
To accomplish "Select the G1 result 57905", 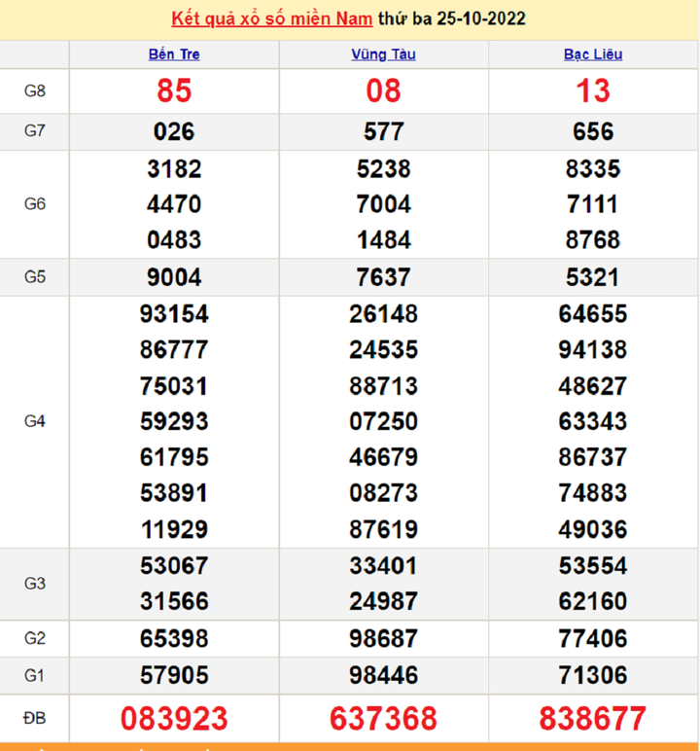I will tap(174, 674).
